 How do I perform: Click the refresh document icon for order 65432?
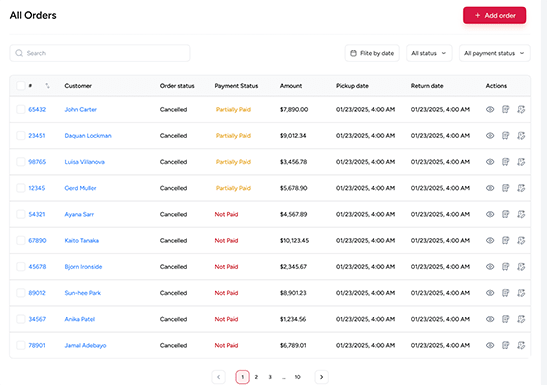[x=521, y=110]
